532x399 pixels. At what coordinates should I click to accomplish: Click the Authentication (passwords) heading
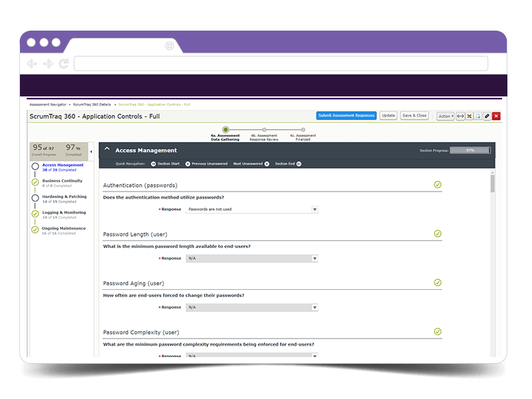pos(140,186)
